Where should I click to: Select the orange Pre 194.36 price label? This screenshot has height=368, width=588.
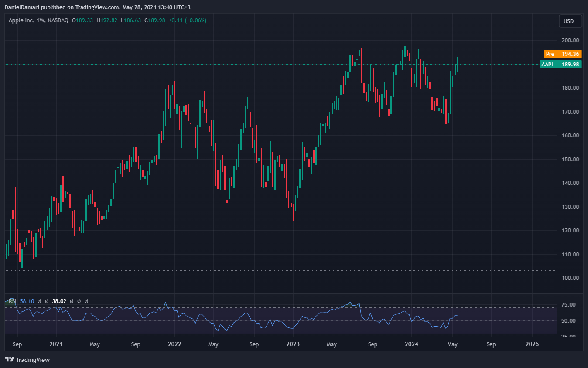[563, 54]
